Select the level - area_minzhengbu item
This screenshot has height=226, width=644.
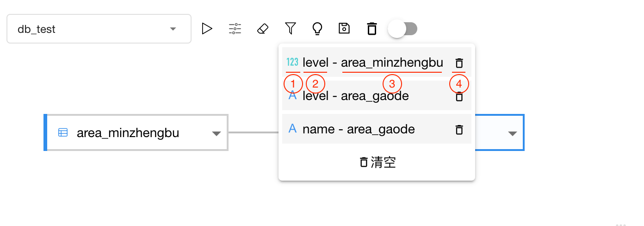[377, 63]
